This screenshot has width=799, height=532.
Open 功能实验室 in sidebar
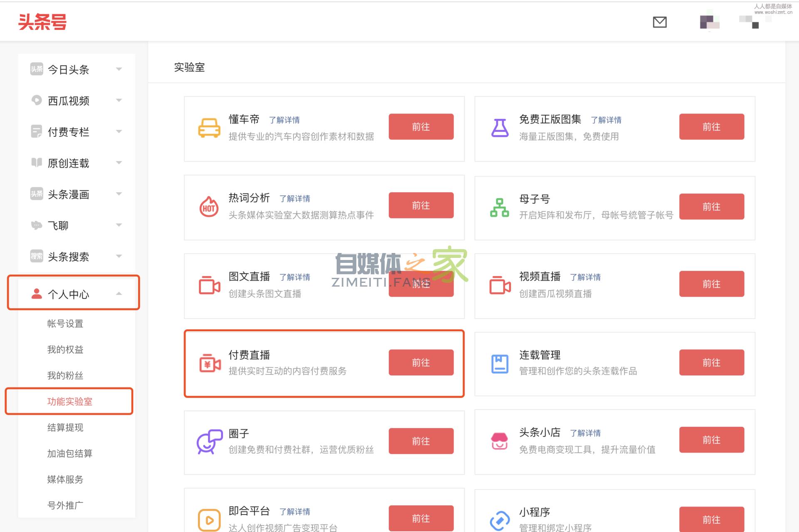(x=69, y=401)
